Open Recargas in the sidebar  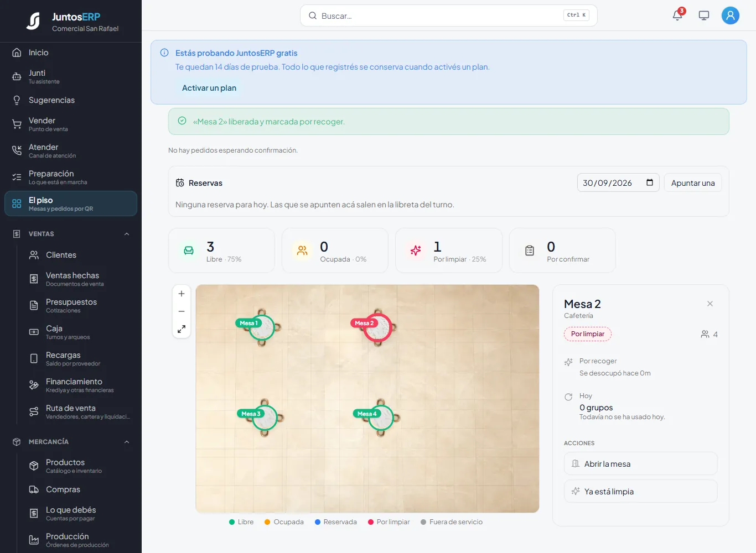tap(79, 358)
